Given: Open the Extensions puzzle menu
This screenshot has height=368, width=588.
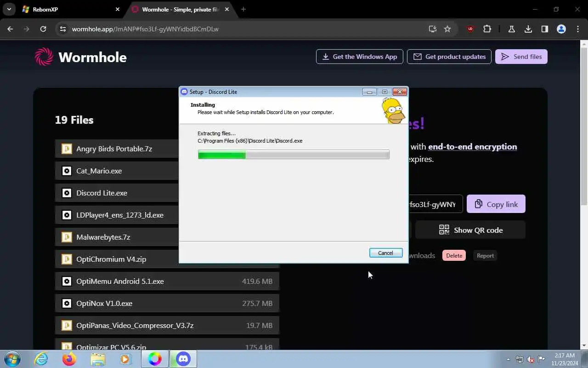Looking at the screenshot, I should (x=487, y=29).
